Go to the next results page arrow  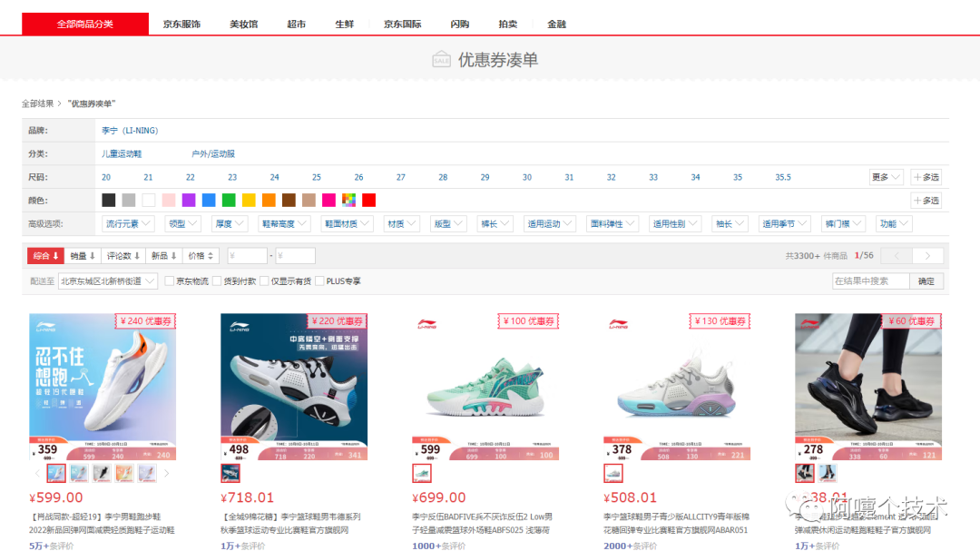coord(927,256)
